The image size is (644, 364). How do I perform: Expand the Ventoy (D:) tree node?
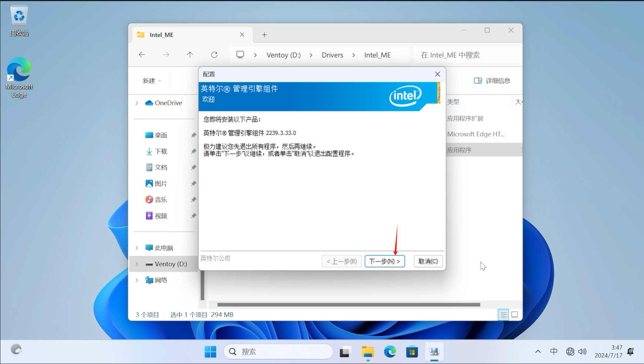[x=137, y=264]
